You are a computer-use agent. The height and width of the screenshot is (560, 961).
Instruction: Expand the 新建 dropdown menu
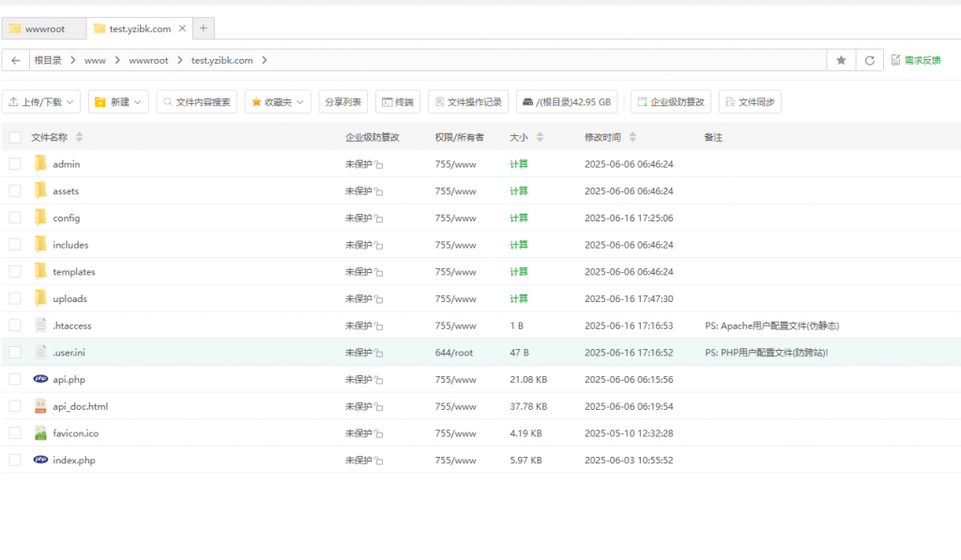tap(118, 102)
